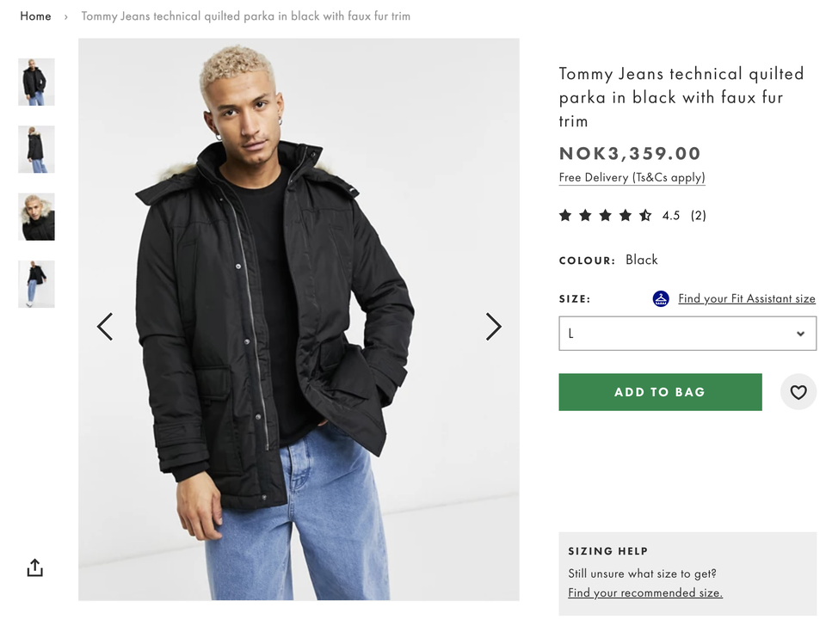
Task: Click the Fit Assistant hanger icon
Action: (661, 299)
